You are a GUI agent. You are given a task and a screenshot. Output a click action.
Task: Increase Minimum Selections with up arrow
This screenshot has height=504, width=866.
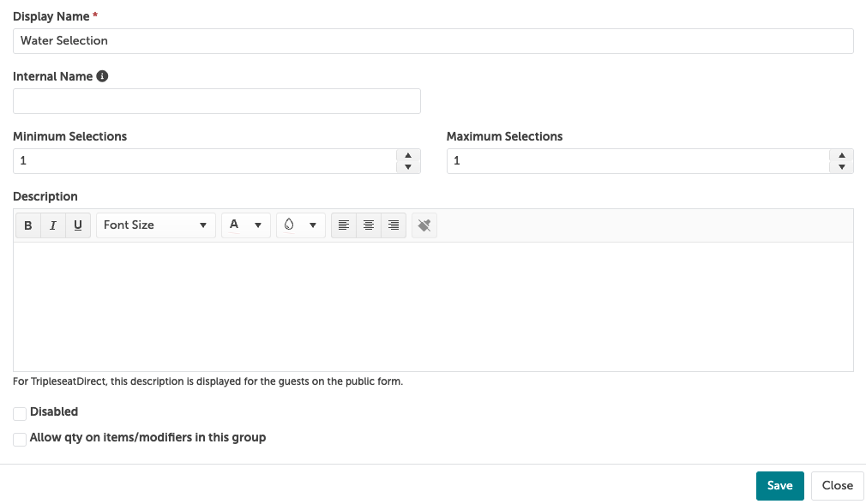pyautogui.click(x=408, y=155)
